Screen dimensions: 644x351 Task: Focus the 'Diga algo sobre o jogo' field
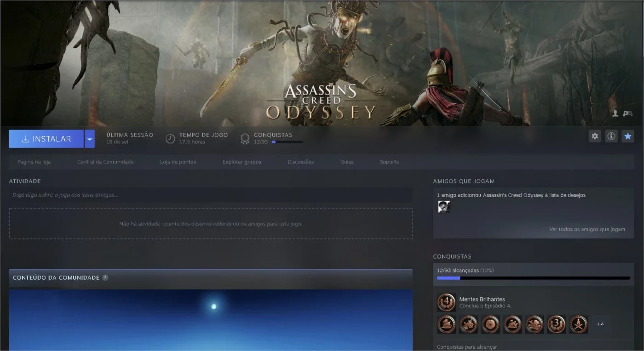click(211, 195)
